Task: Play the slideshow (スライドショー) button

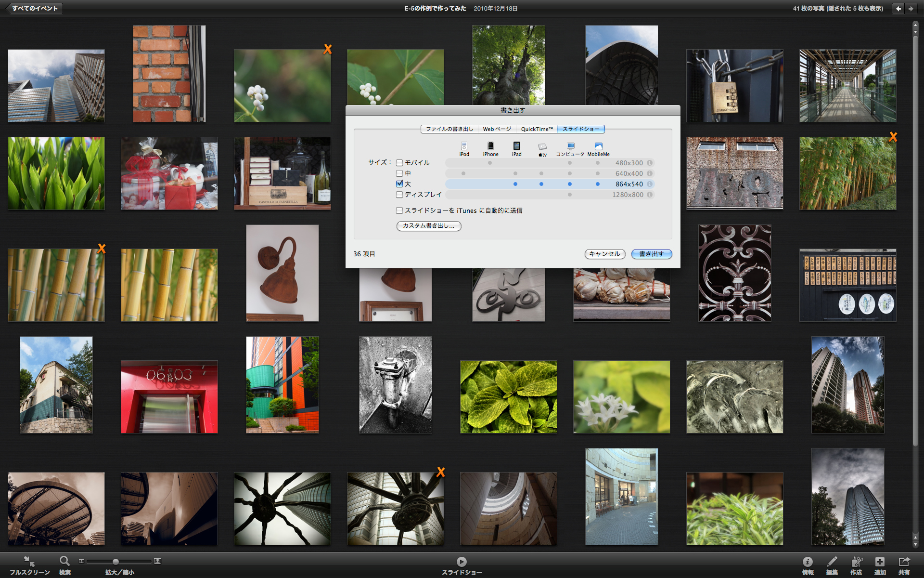Action: [x=462, y=562]
